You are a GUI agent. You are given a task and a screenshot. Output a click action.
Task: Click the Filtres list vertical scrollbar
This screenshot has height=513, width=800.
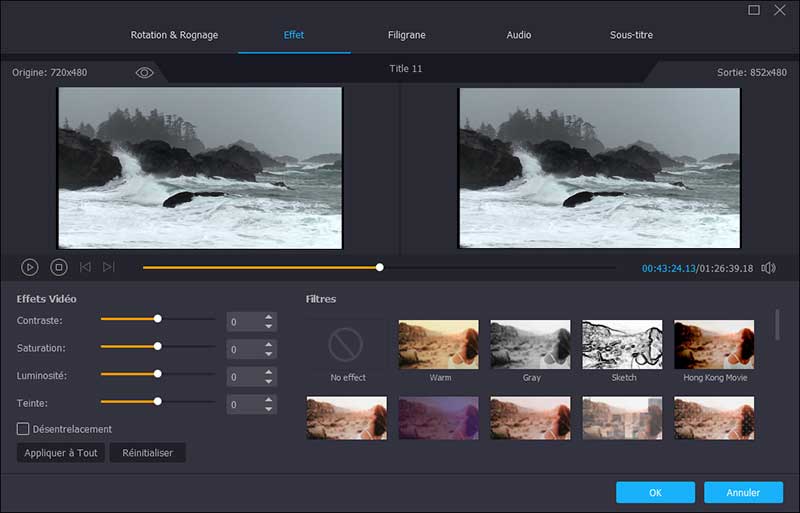tap(778, 325)
